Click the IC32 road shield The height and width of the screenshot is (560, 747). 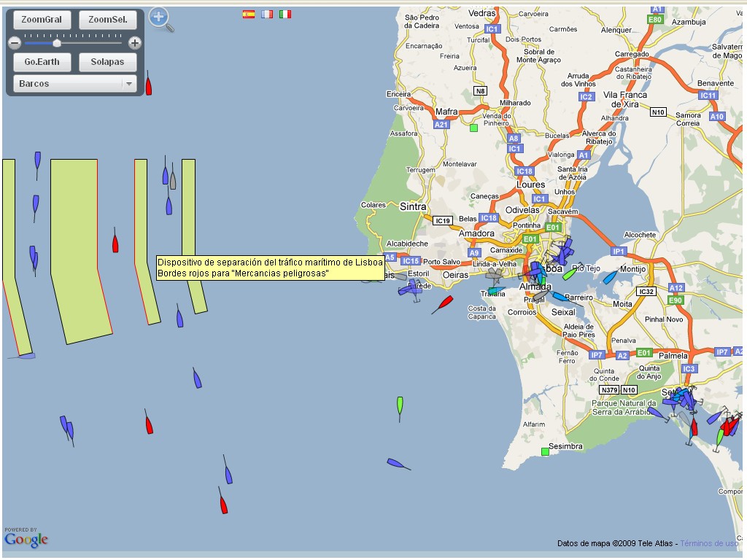(x=646, y=292)
